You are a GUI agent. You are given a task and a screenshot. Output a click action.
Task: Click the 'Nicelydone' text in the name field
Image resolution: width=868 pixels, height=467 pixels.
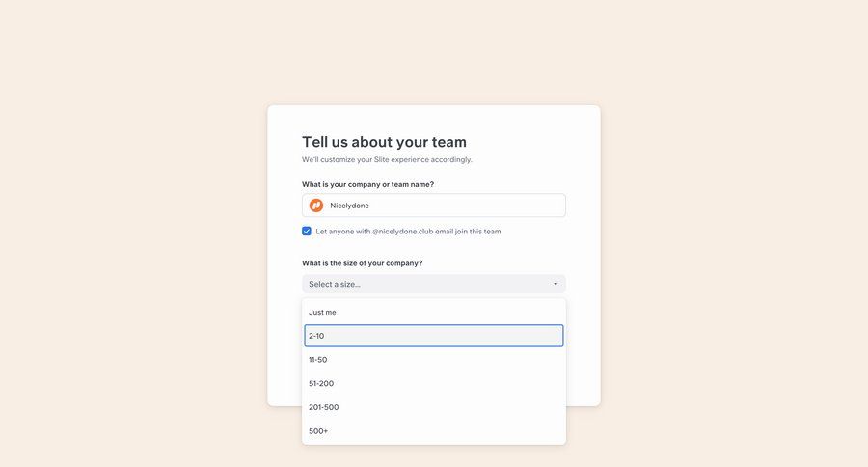click(x=349, y=206)
